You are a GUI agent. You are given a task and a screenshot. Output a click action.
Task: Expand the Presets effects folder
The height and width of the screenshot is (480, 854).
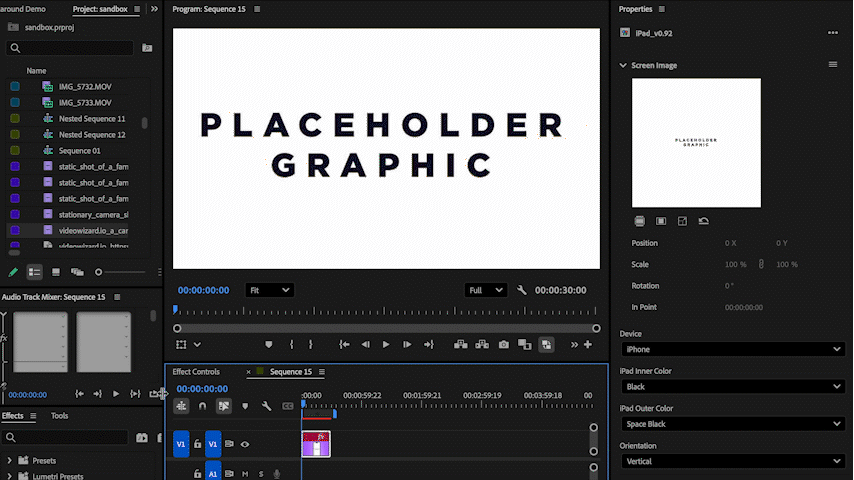[9, 460]
